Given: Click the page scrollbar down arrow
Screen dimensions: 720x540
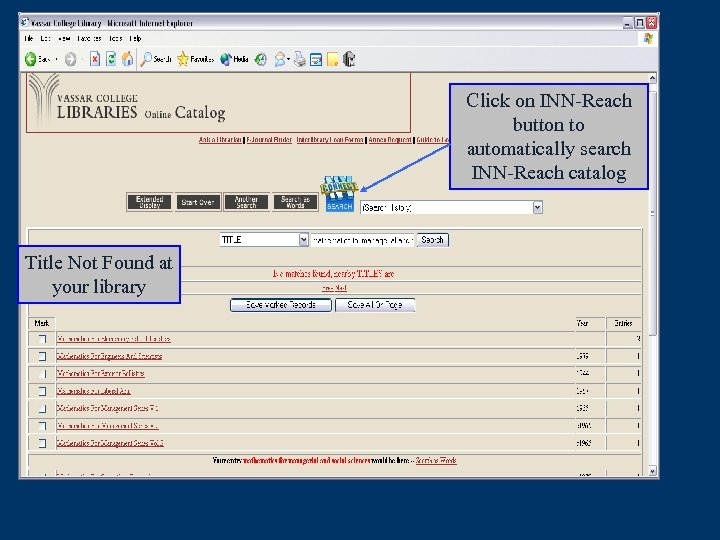Looking at the screenshot, I should coord(652,471).
